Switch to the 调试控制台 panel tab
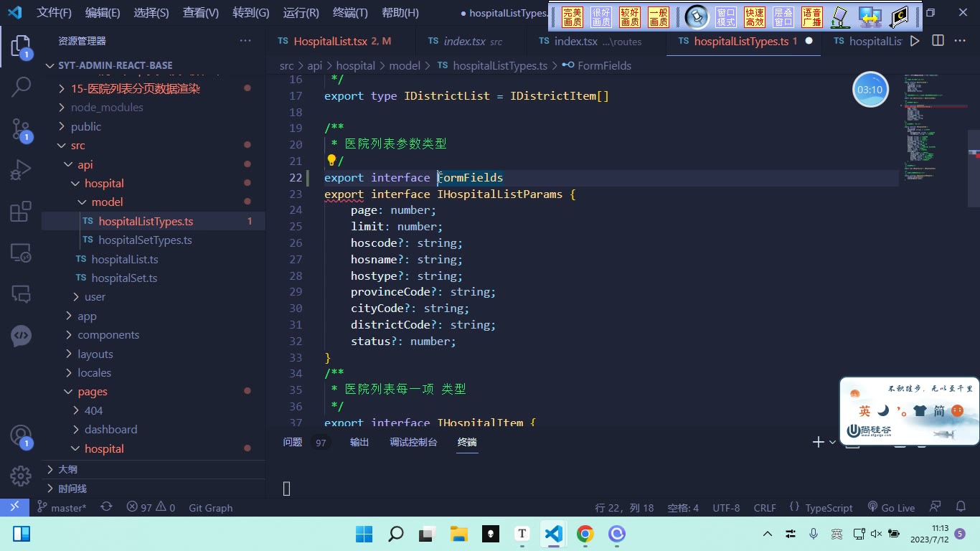Image resolution: width=980 pixels, height=551 pixels. point(413,442)
